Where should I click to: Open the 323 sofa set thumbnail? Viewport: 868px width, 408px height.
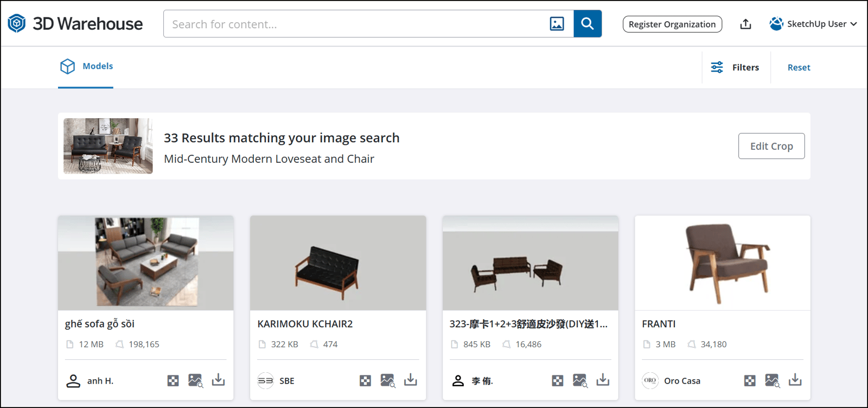[531, 263]
